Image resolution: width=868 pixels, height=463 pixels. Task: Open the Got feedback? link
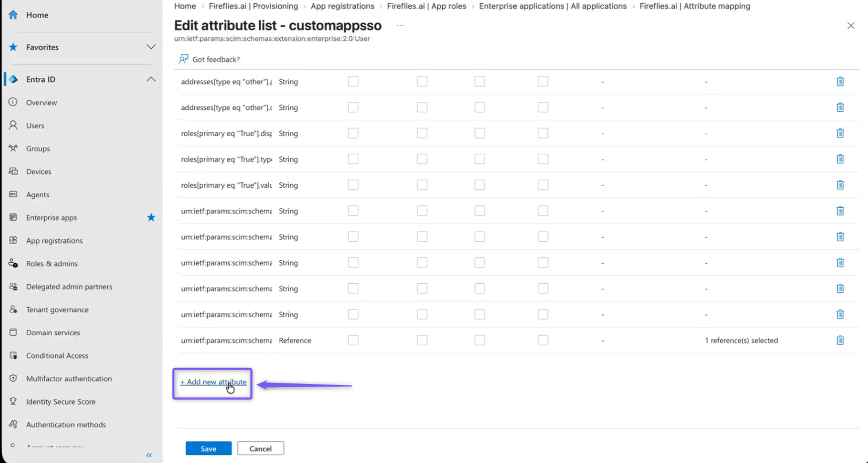pos(210,59)
